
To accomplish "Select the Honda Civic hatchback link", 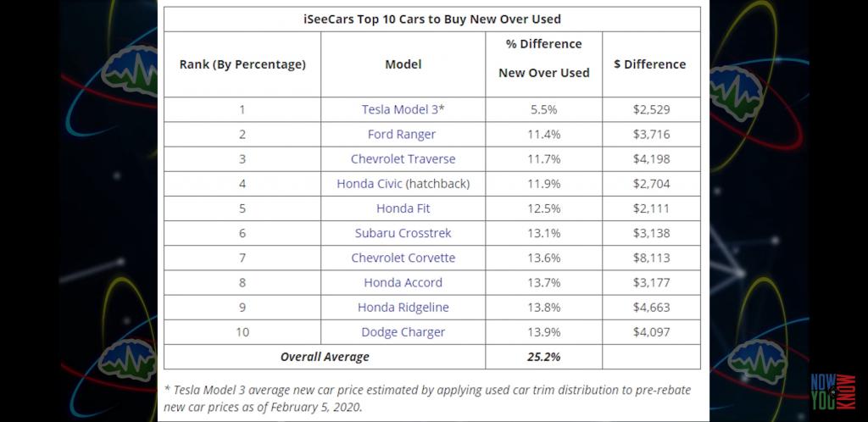I will (x=370, y=183).
